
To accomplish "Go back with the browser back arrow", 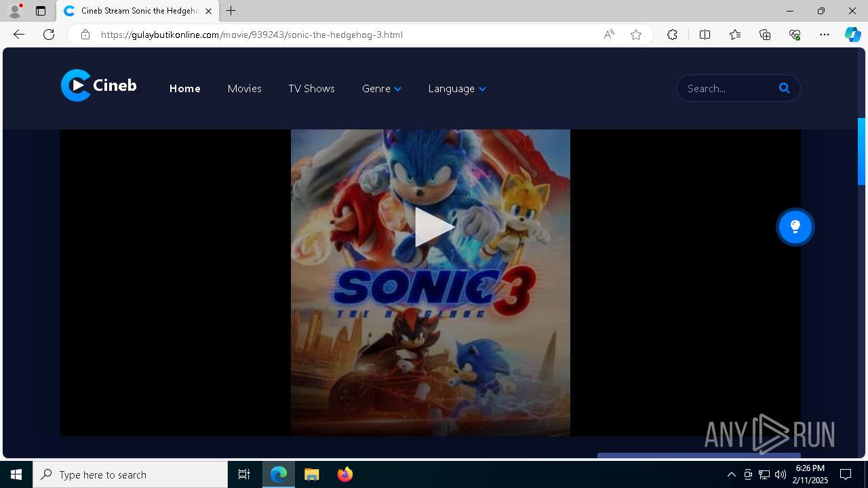I will [19, 35].
